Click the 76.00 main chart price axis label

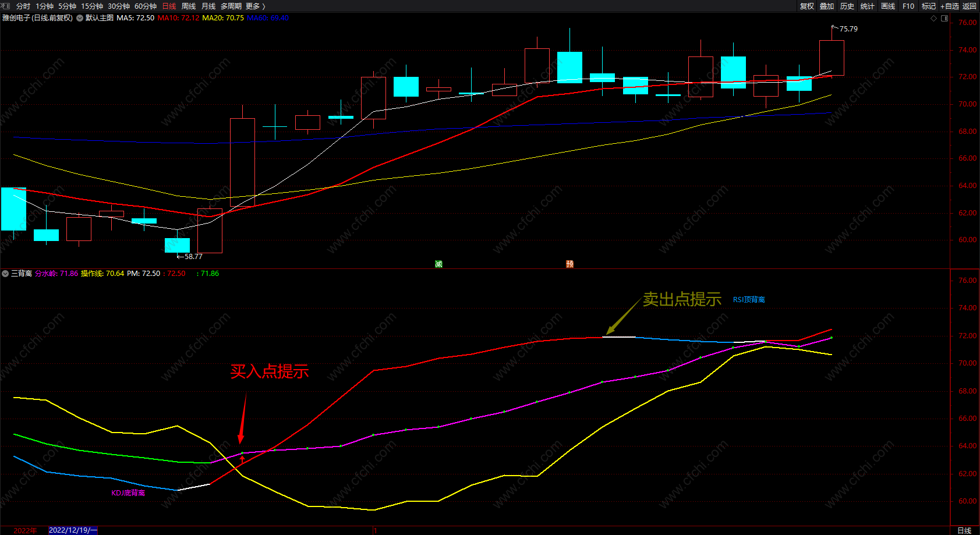click(968, 23)
